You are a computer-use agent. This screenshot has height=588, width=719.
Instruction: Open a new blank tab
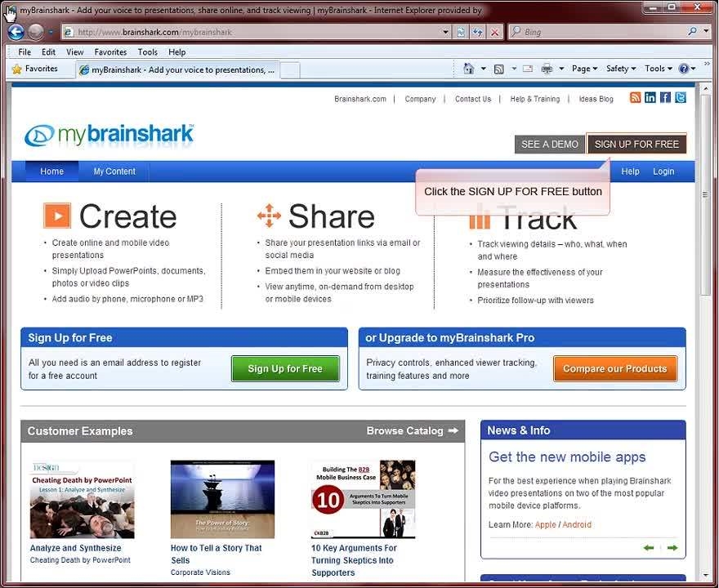click(x=290, y=70)
